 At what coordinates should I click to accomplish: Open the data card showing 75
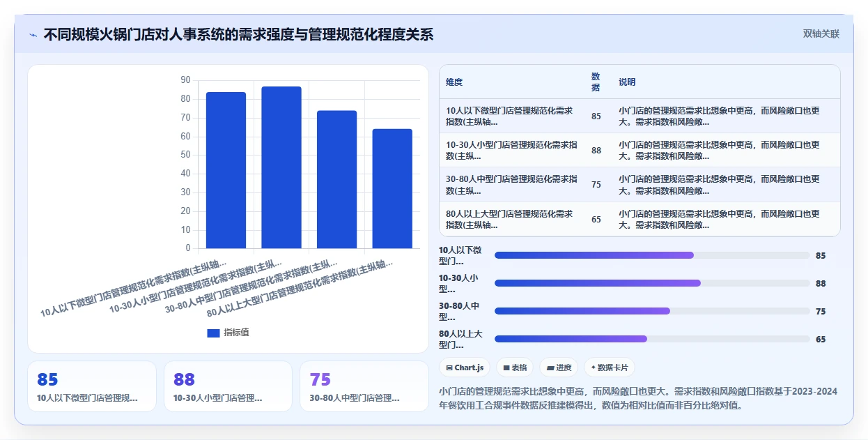[x=364, y=386]
